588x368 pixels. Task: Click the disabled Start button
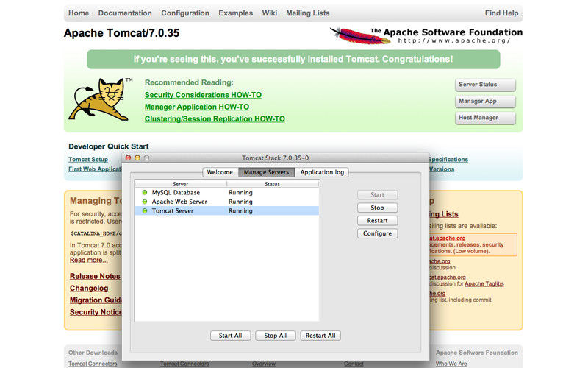(377, 194)
